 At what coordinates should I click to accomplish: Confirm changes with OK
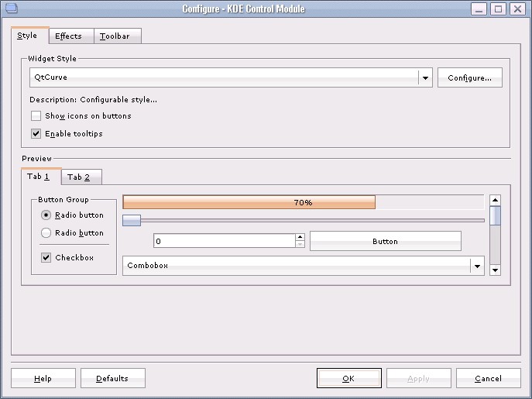348,378
